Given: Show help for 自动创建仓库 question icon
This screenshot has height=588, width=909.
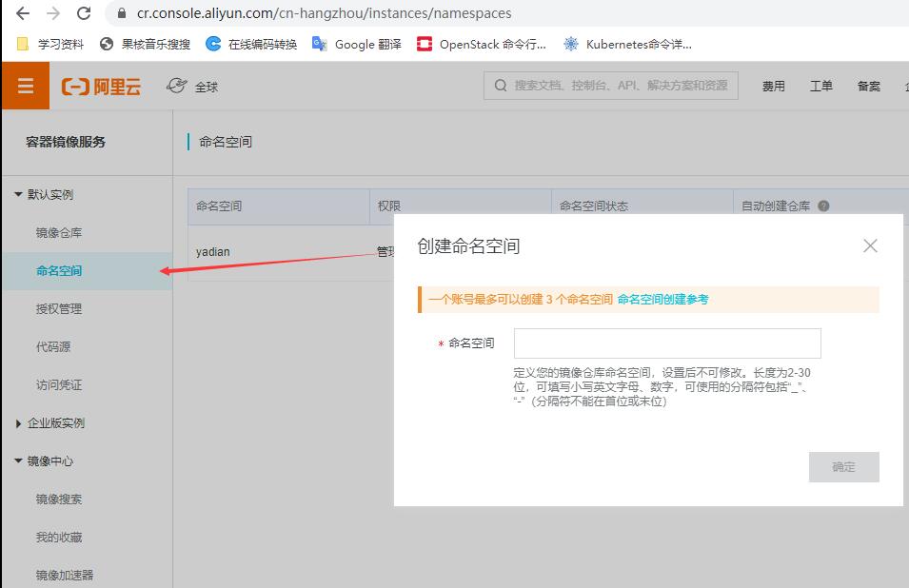Looking at the screenshot, I should tap(823, 206).
